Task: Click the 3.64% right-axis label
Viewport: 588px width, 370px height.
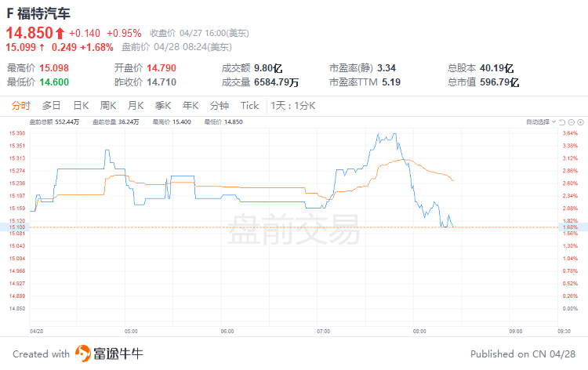Action: [570, 133]
